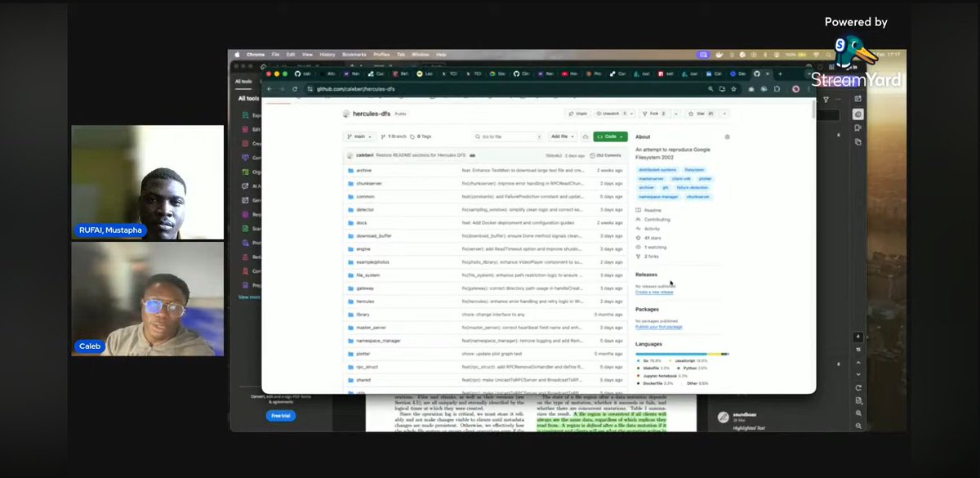Open the Contributing link

pos(653,219)
